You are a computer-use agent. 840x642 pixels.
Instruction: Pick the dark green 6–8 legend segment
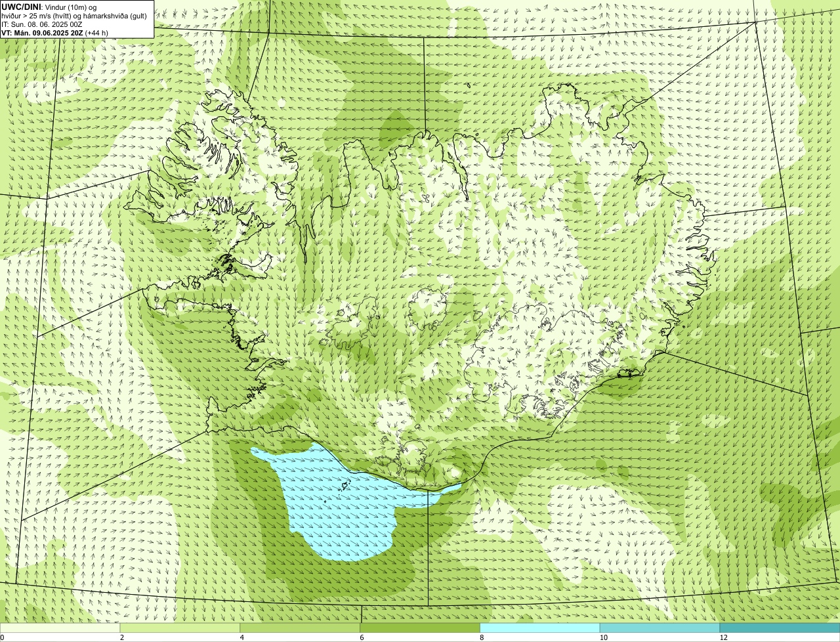click(x=420, y=628)
